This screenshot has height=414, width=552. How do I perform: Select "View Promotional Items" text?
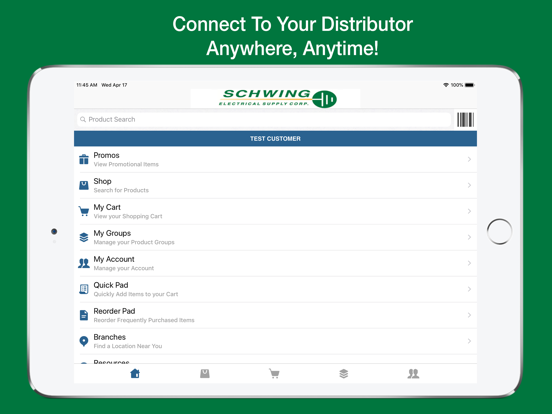(x=126, y=164)
